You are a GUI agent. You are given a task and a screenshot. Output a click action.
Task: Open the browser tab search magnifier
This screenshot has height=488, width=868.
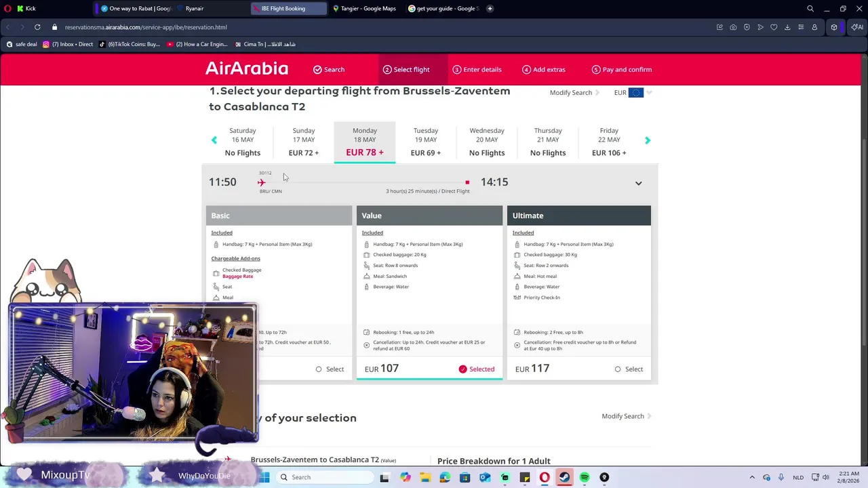point(810,9)
